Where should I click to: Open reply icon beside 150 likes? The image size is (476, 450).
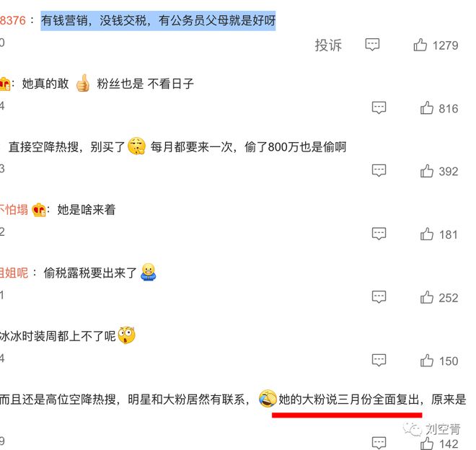pyautogui.click(x=379, y=361)
